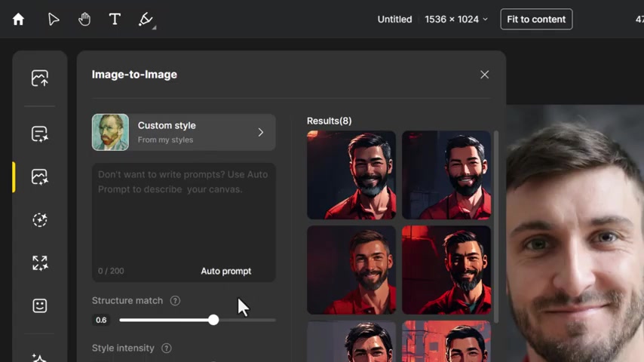Viewport: 644px width, 362px height.
Task: Click the 0 / 200 character counter
Action: (111, 271)
